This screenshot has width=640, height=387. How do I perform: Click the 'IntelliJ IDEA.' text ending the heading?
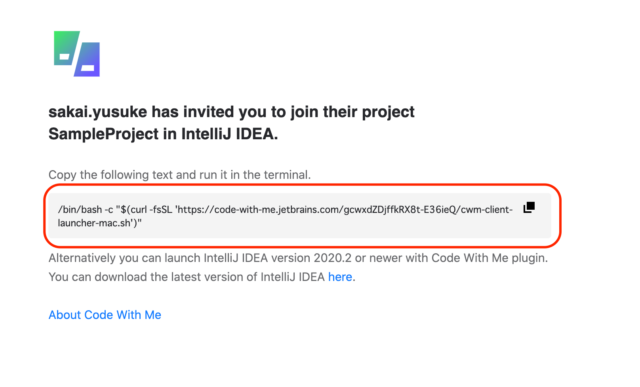point(230,134)
